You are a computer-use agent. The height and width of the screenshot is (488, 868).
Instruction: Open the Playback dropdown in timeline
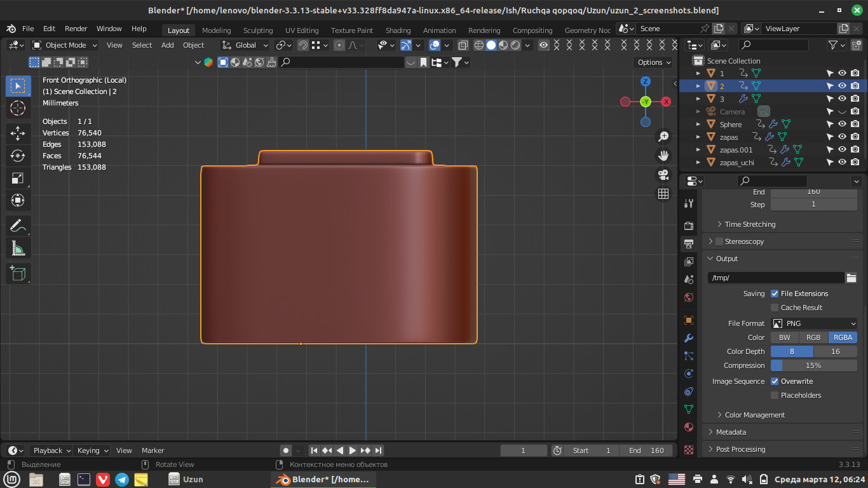53,451
